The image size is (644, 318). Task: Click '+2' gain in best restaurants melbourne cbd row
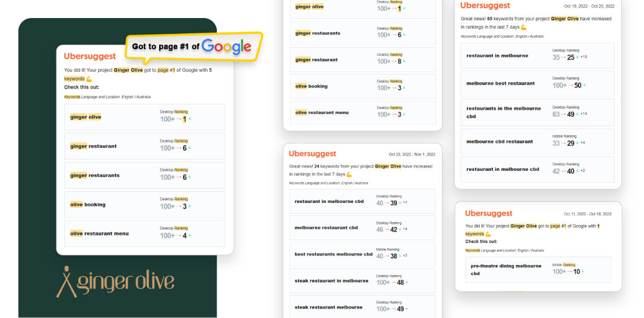click(x=405, y=255)
